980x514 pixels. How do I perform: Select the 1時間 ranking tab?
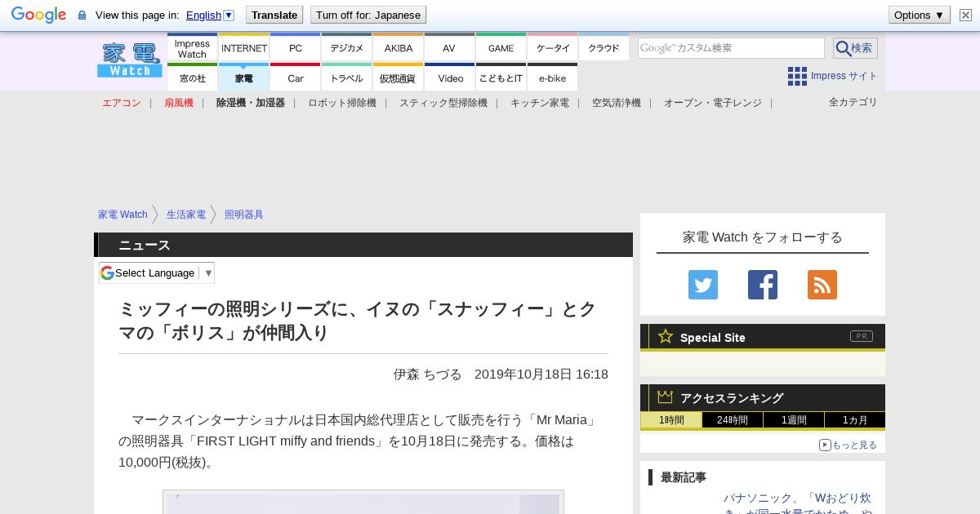point(671,420)
